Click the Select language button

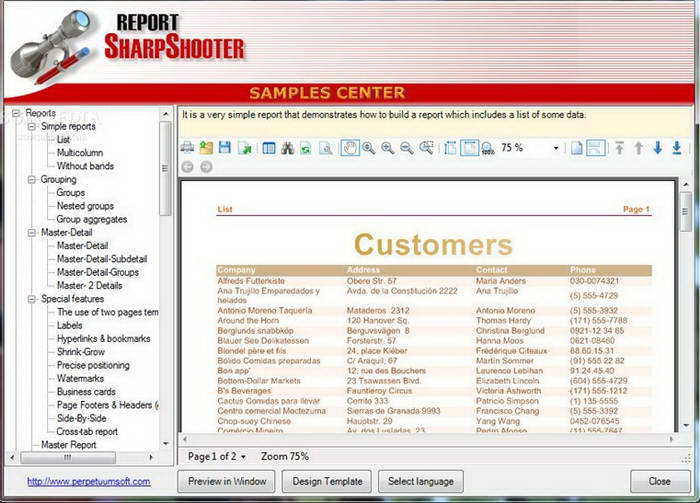click(x=421, y=482)
